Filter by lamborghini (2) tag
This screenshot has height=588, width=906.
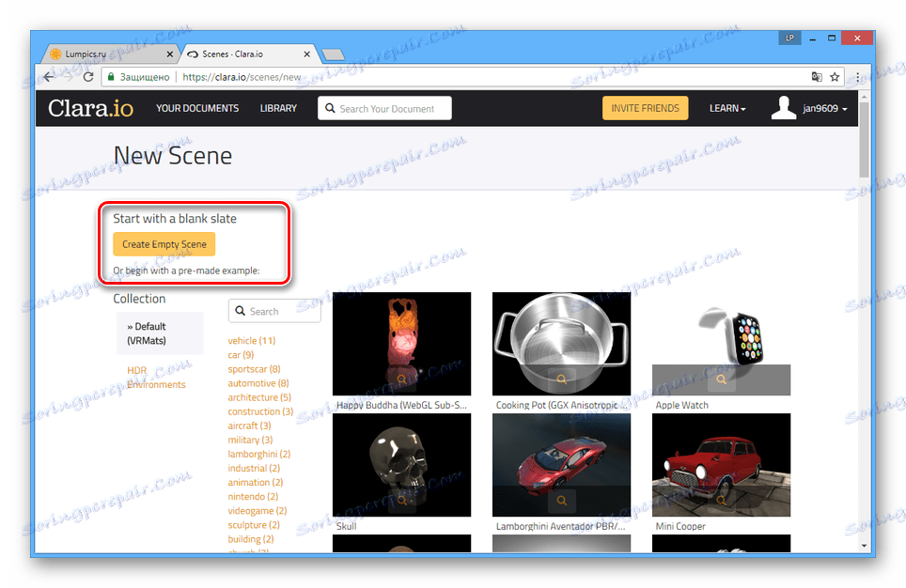point(258,454)
